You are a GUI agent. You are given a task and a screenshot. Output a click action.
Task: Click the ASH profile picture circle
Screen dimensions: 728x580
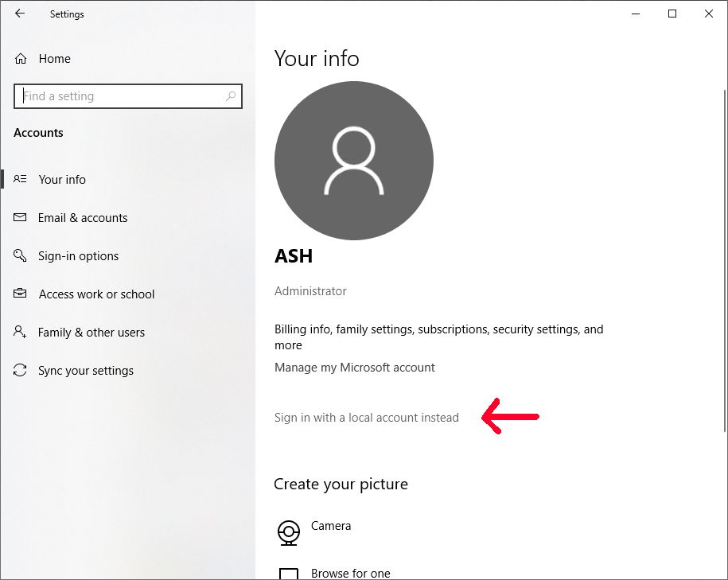354,160
